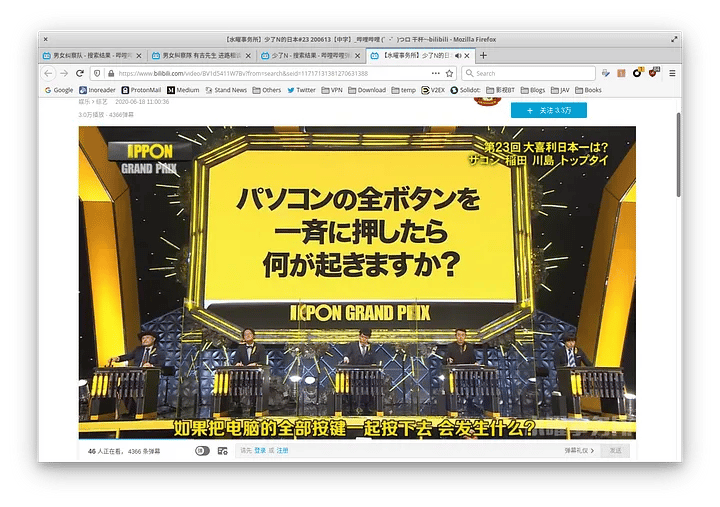Mute the playing tab via speaker icon
This screenshot has height=507, width=720.
[x=458, y=56]
